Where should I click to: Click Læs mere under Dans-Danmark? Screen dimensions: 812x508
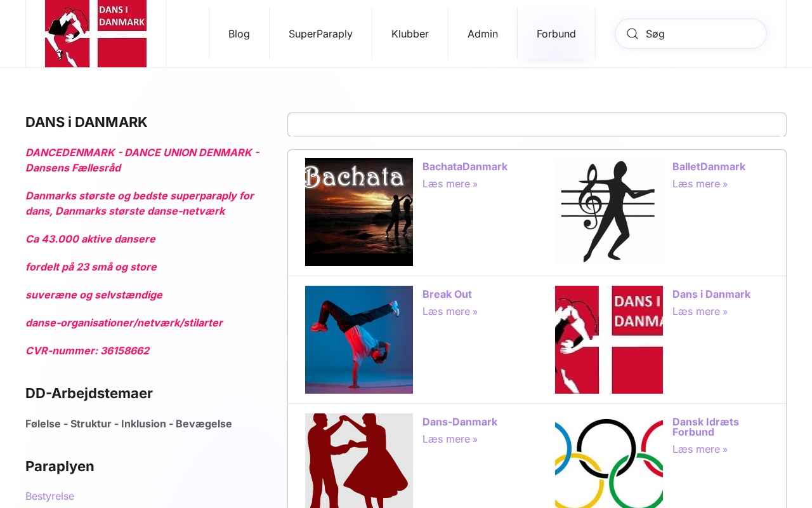450,439
